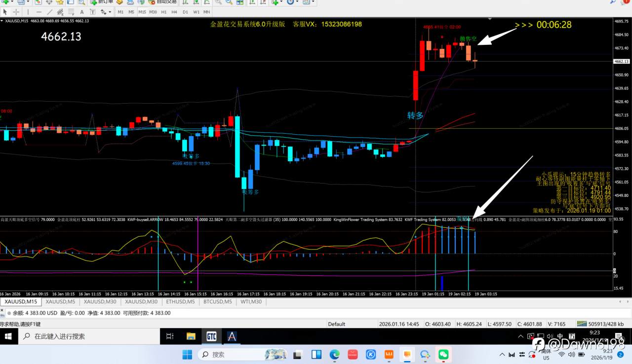Select the Cursor arrow tool
Image resolution: width=632 pixels, height=364 pixels.
[5, 12]
